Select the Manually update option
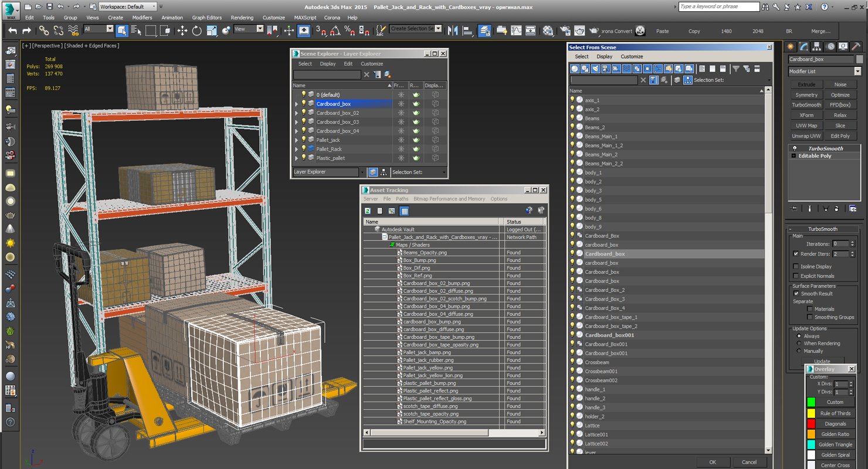The width and height of the screenshot is (868, 469). [x=799, y=351]
